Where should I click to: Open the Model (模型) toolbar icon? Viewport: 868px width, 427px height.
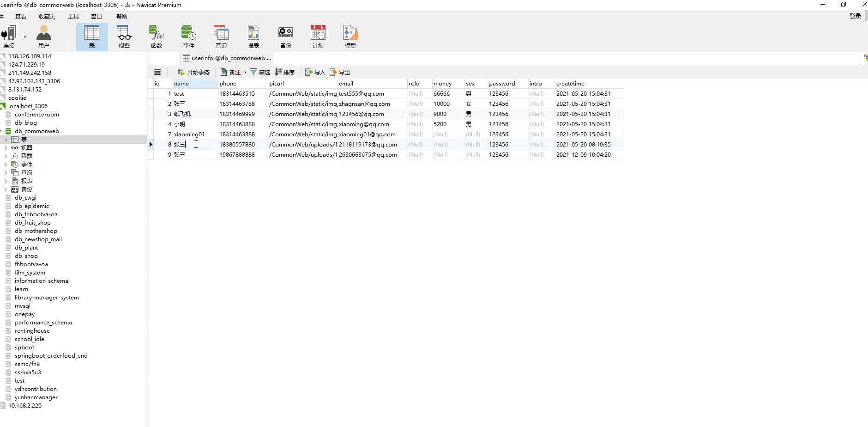[350, 37]
